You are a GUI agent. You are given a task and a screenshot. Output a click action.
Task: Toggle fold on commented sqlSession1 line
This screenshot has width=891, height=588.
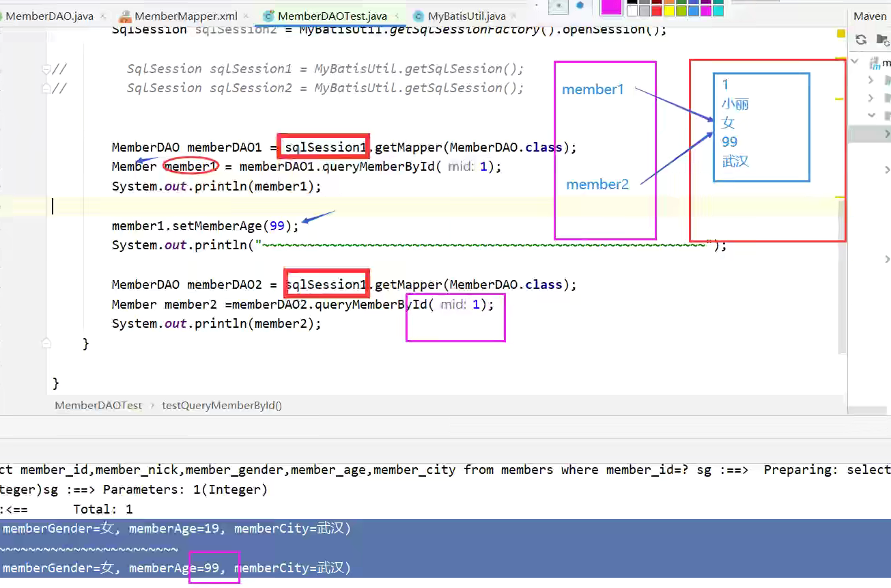[x=46, y=69]
